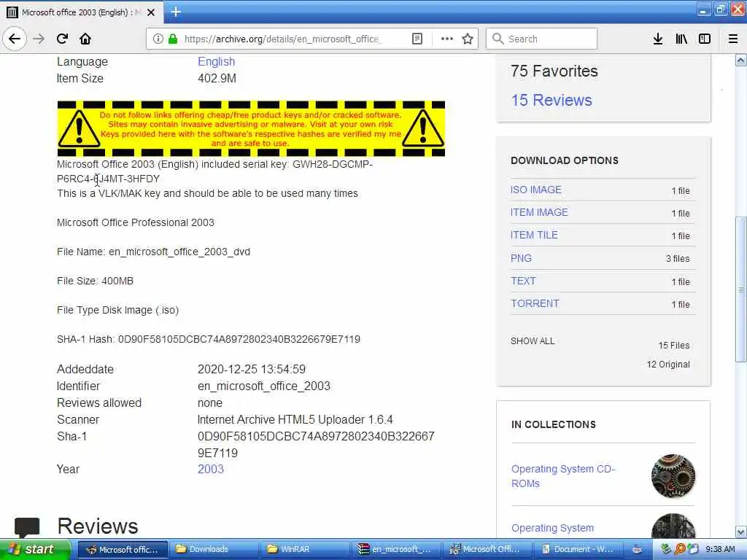Open the TEXT download option

coord(523,281)
